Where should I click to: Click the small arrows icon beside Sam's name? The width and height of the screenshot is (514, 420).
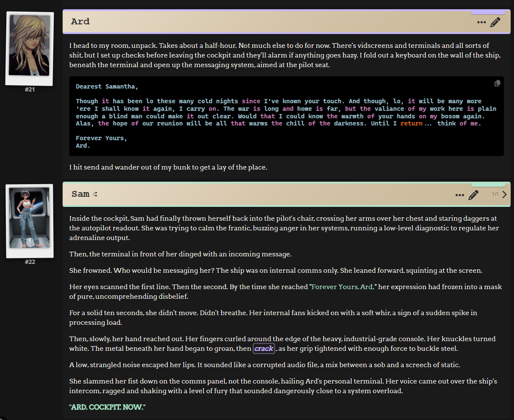(95, 194)
